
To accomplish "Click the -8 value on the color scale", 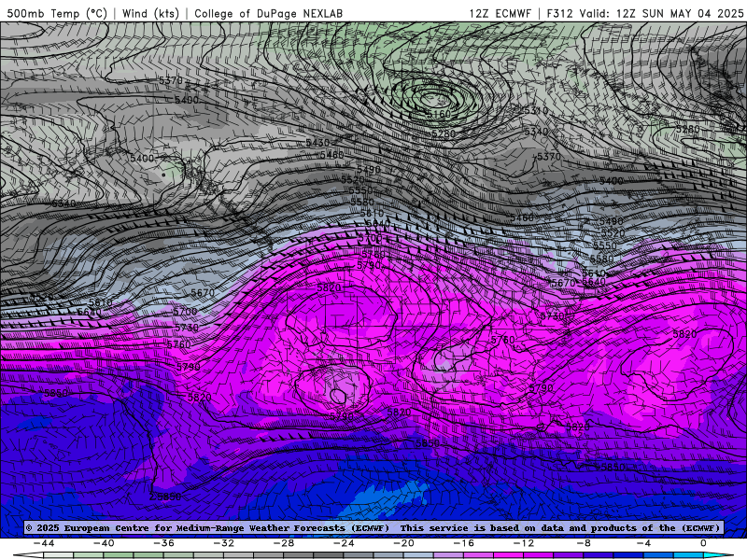I will [584, 543].
